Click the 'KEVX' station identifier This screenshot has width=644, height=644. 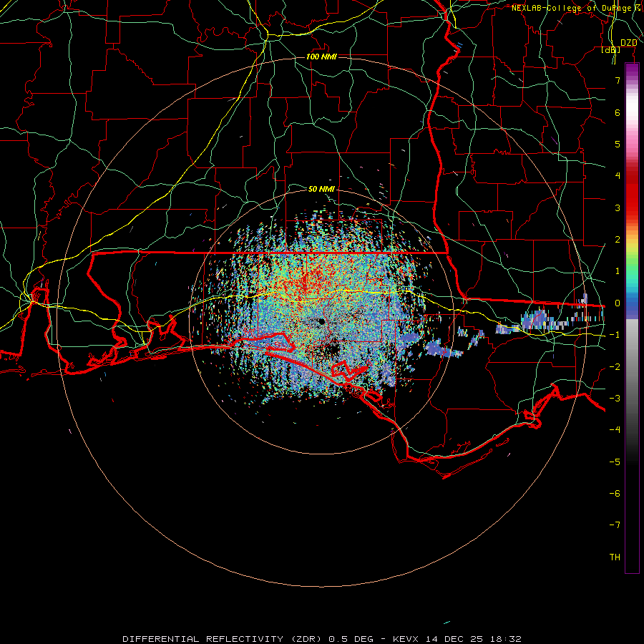[406, 639]
